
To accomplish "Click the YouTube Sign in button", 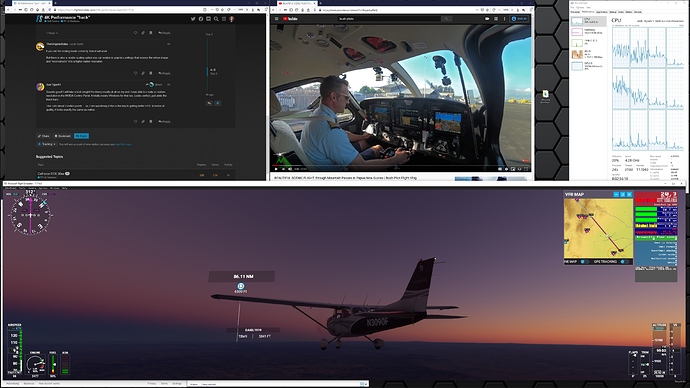I will click(x=519, y=18).
